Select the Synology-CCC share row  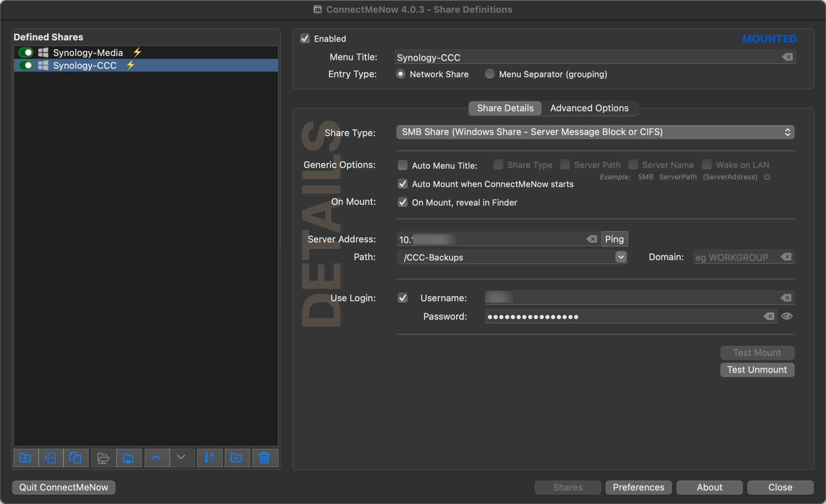[146, 65]
